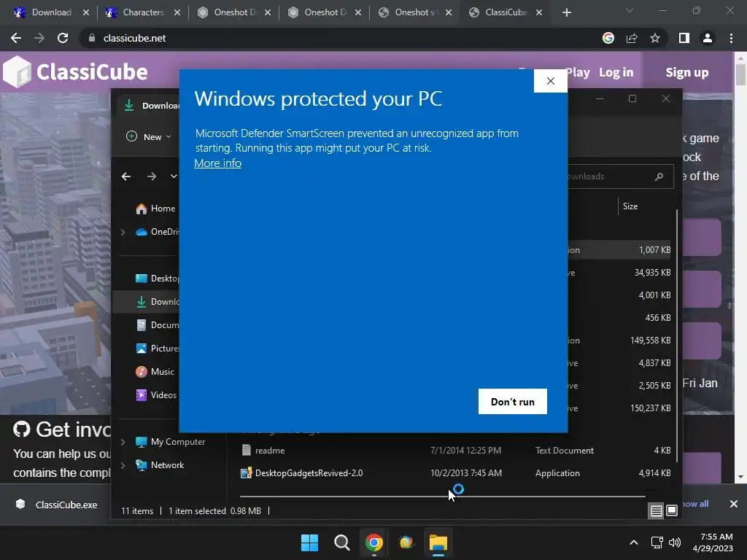Sort by the Size column header
Viewport: 747px width, 560px height.
coord(630,206)
